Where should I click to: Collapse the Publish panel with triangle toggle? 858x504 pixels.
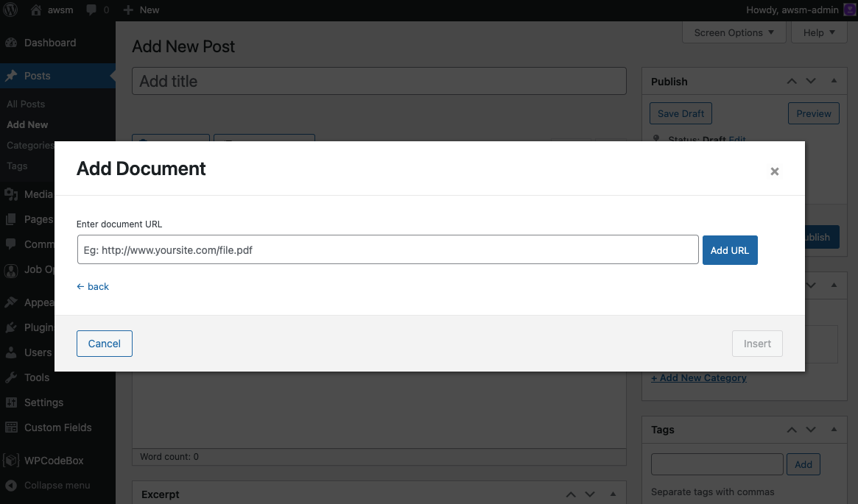(x=834, y=82)
